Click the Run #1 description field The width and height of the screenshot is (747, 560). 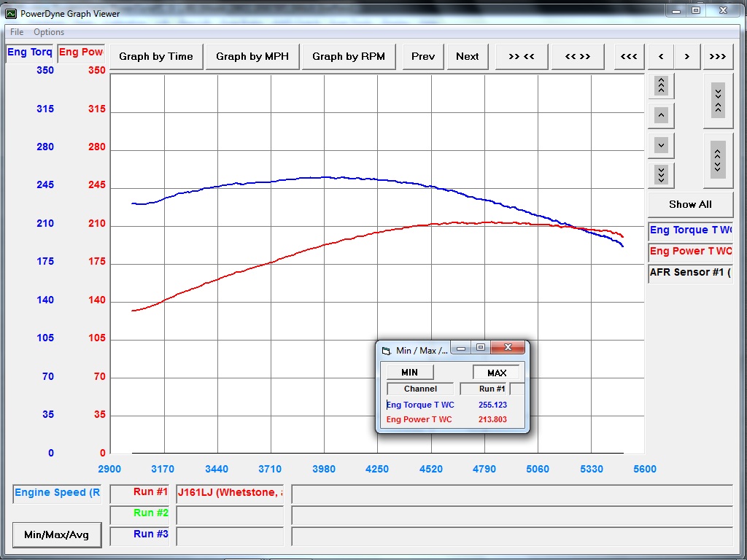512,494
